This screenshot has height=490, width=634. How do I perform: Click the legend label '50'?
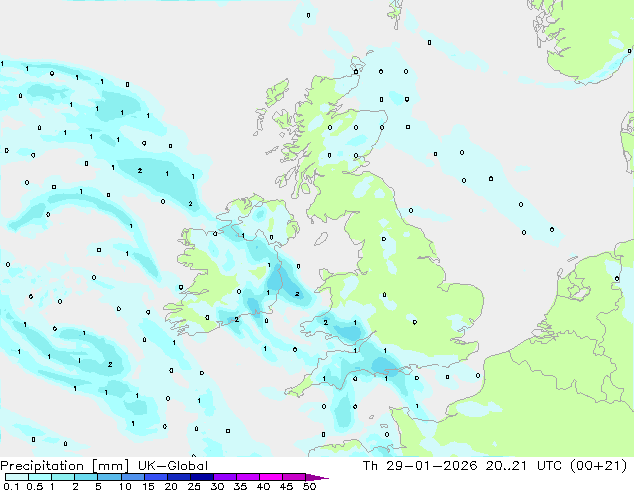click(309, 486)
